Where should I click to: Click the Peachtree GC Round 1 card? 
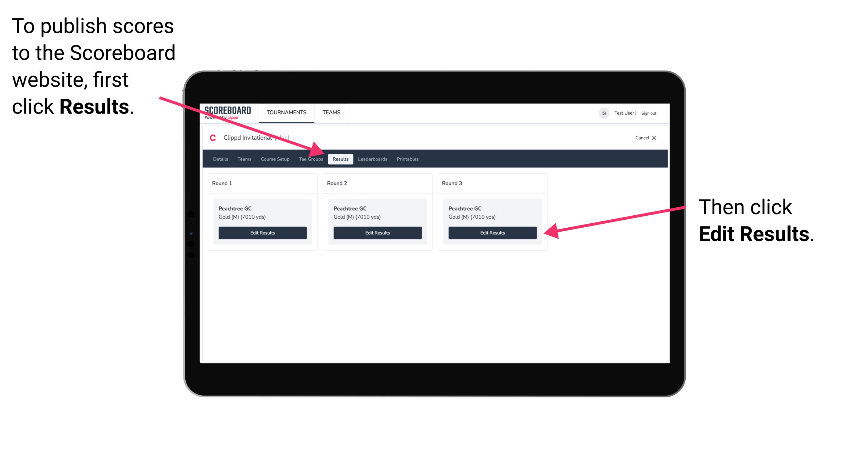(x=263, y=222)
